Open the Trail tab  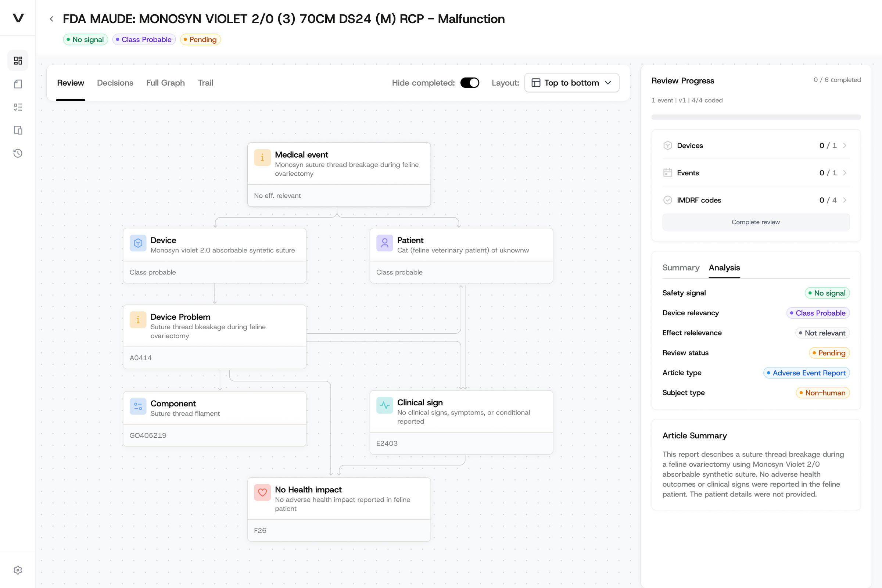point(205,83)
